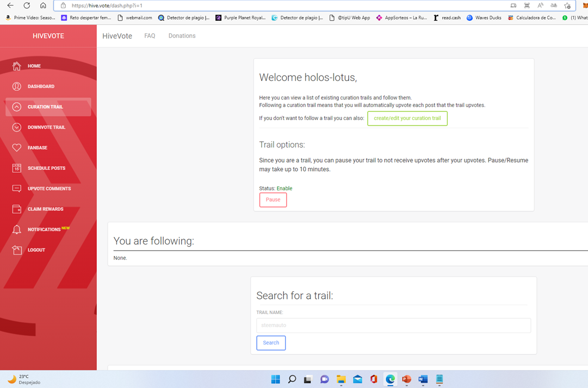Go back with the browser back arrow
The height and width of the screenshot is (388, 588).
(x=10, y=5)
